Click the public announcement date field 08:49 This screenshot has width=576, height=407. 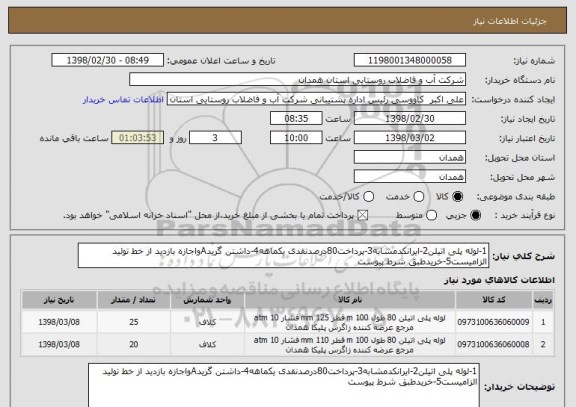click(108, 60)
